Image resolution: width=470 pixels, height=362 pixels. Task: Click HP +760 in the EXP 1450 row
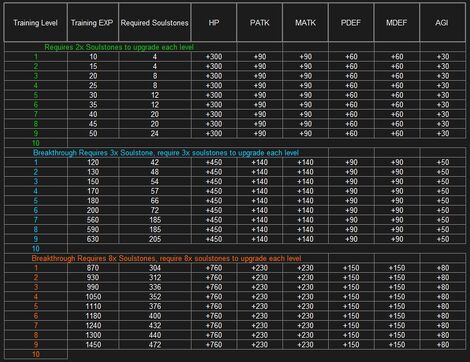[214, 345]
